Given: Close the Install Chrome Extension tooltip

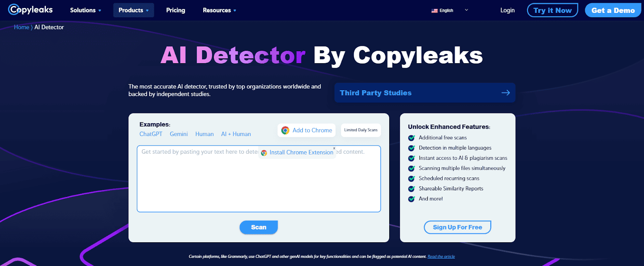Looking at the screenshot, I should tap(334, 148).
